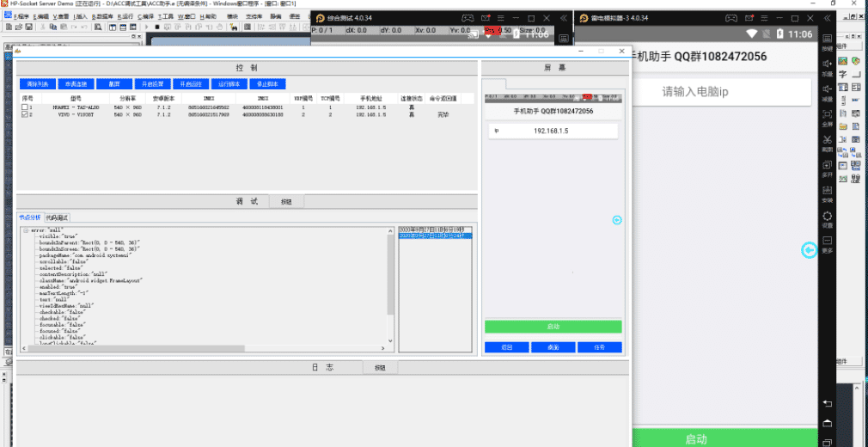The height and width of the screenshot is (447, 868).
Task: Check the HUAWEI - TAS-AL00 device checkbox
Action: (x=24, y=107)
